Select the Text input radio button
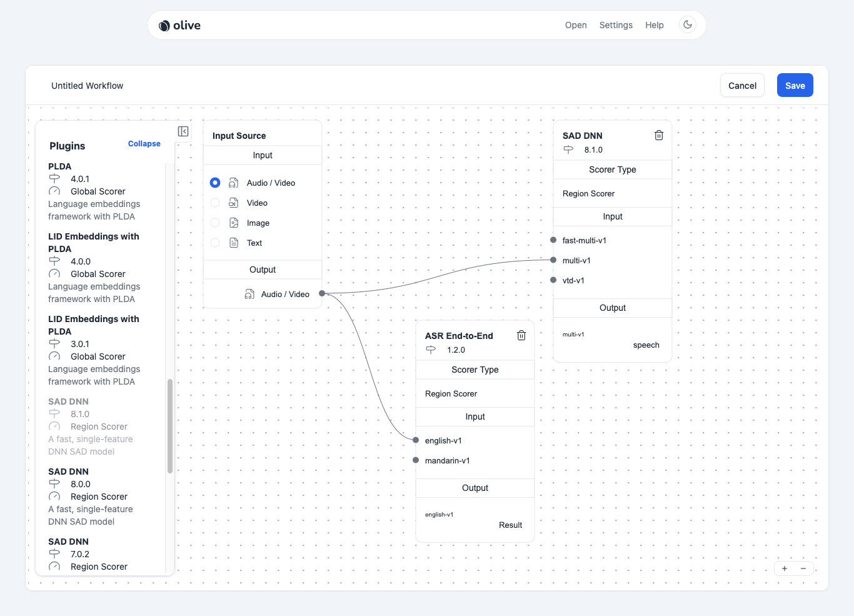The width and height of the screenshot is (854, 616). (215, 243)
